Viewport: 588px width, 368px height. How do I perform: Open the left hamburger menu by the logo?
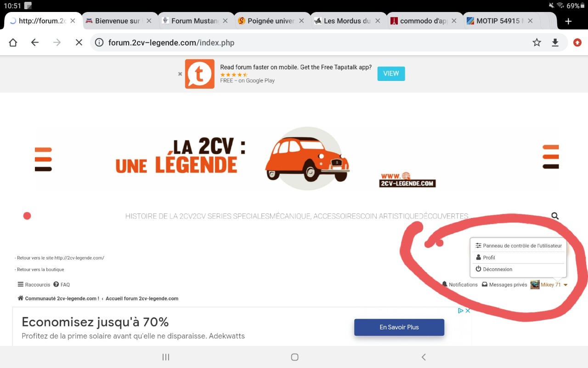click(43, 159)
